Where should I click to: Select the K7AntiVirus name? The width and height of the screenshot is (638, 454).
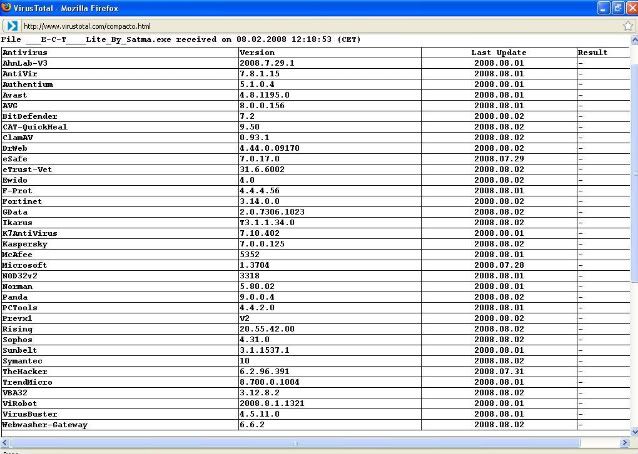(x=30, y=233)
